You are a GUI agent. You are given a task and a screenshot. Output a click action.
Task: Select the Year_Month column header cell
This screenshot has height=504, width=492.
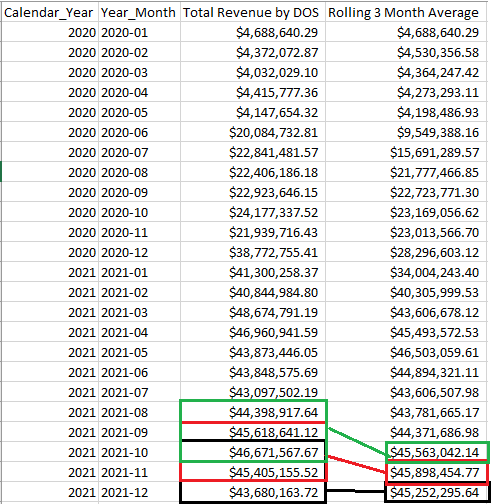coord(139,12)
